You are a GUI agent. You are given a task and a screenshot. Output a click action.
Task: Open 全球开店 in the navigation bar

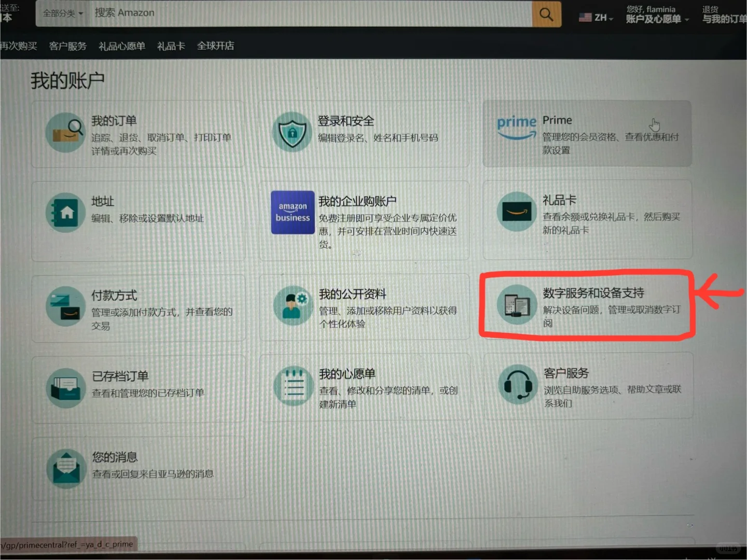click(x=216, y=46)
